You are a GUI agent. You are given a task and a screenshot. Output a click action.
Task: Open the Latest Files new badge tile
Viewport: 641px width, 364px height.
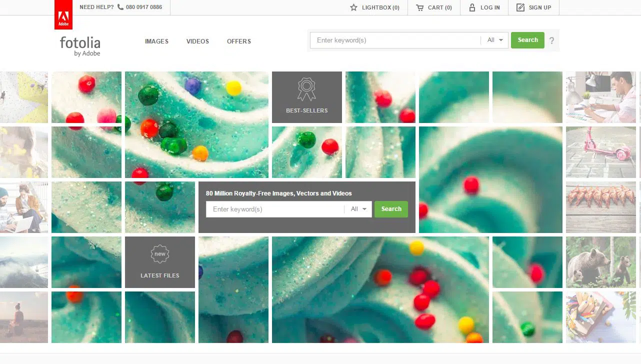160,262
